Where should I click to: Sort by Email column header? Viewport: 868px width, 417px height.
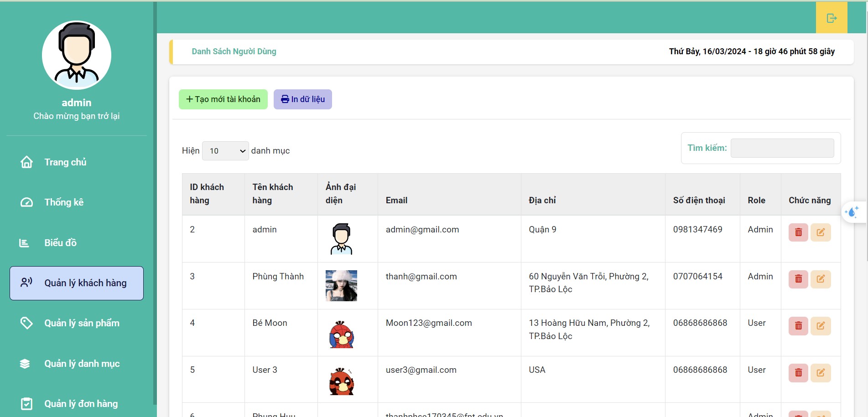(449, 194)
